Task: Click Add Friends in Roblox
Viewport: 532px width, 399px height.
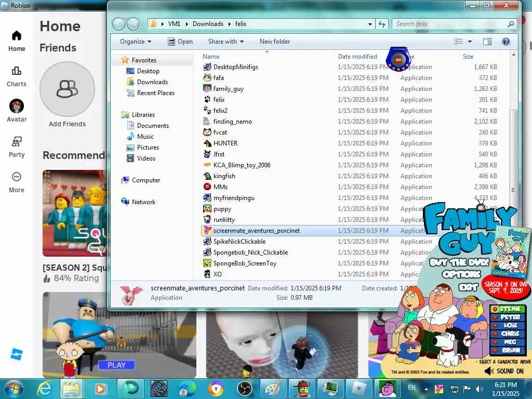Action: pos(67,95)
